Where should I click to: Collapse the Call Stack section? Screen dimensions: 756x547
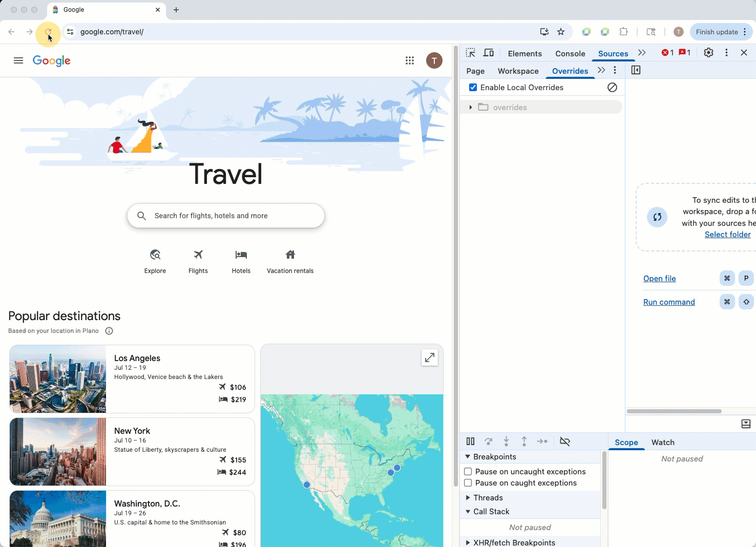tap(468, 512)
